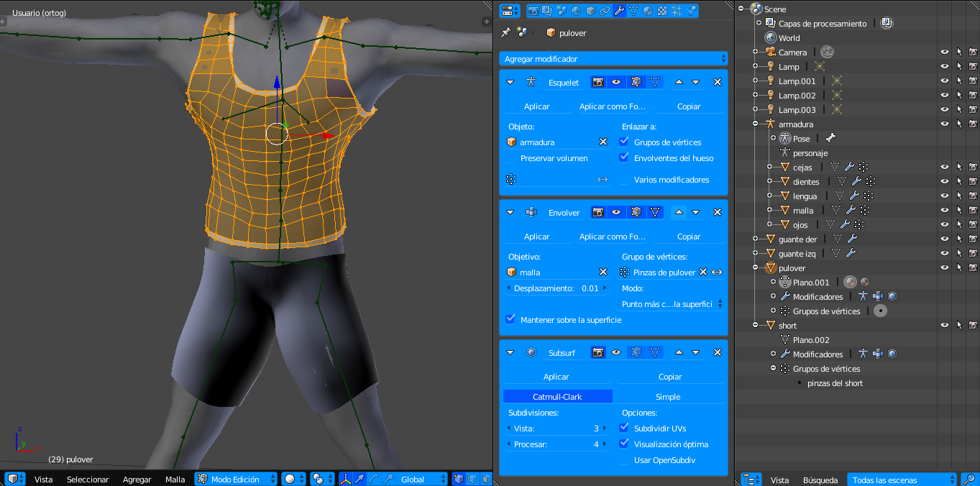Toggle Subdividir UVs option
Viewport: 980px width, 486px height.
(624, 428)
